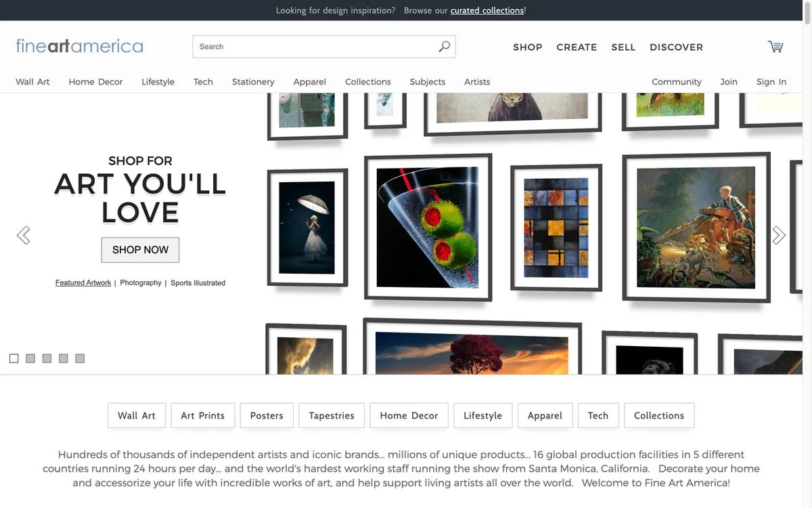Open the CREATE top menu
Viewport: 812px width, 508px height.
point(577,47)
